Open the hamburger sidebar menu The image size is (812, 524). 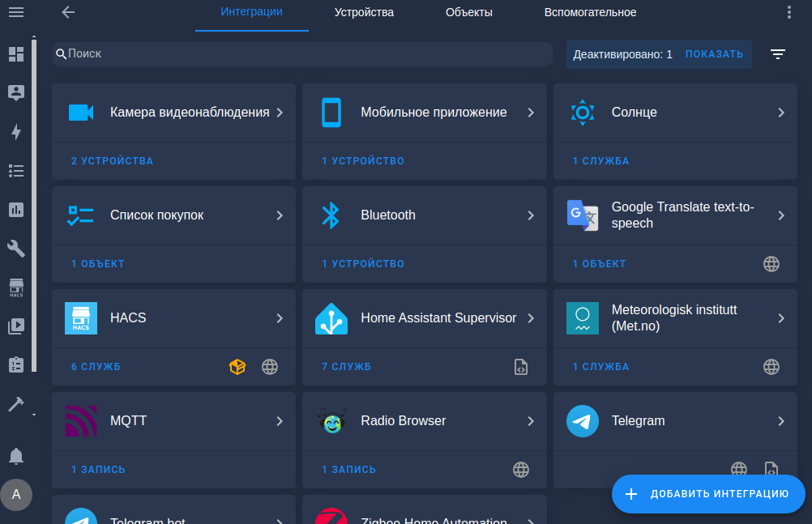point(16,12)
